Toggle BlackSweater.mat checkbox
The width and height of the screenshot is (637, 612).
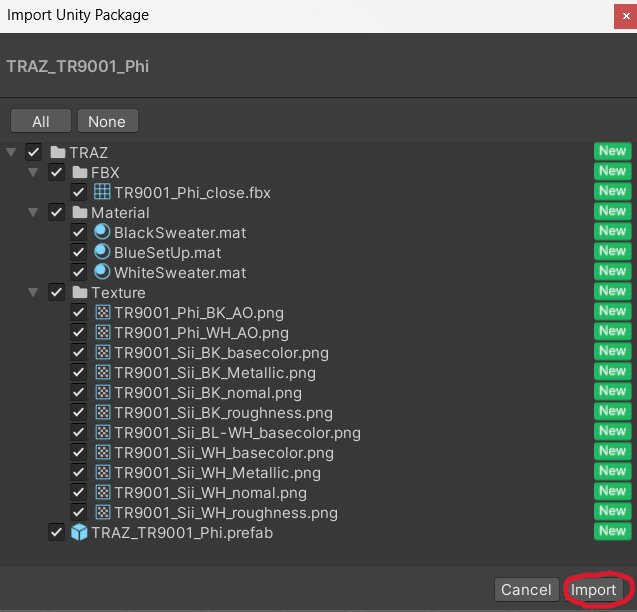pyautogui.click(x=78, y=232)
